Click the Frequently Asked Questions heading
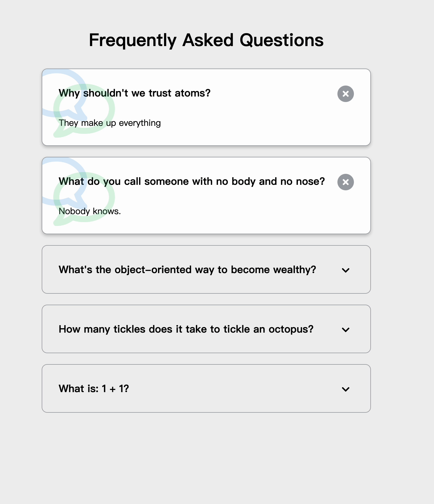The width and height of the screenshot is (434, 504). click(206, 40)
